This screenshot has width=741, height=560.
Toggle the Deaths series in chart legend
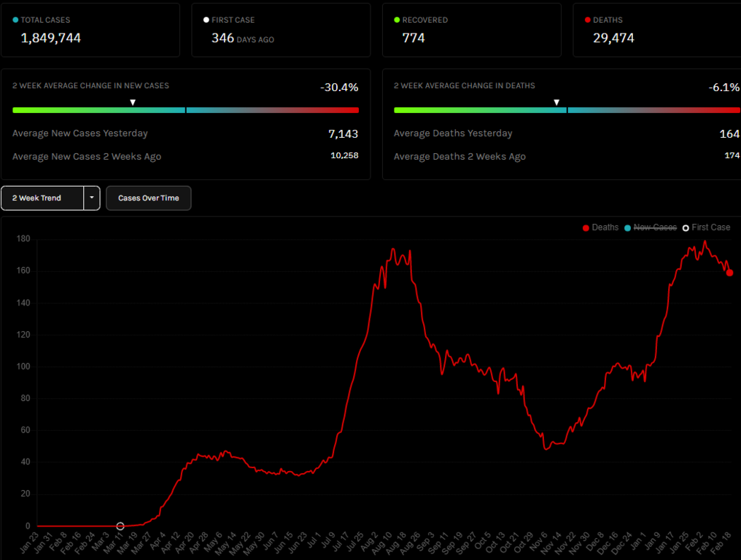[x=600, y=227]
